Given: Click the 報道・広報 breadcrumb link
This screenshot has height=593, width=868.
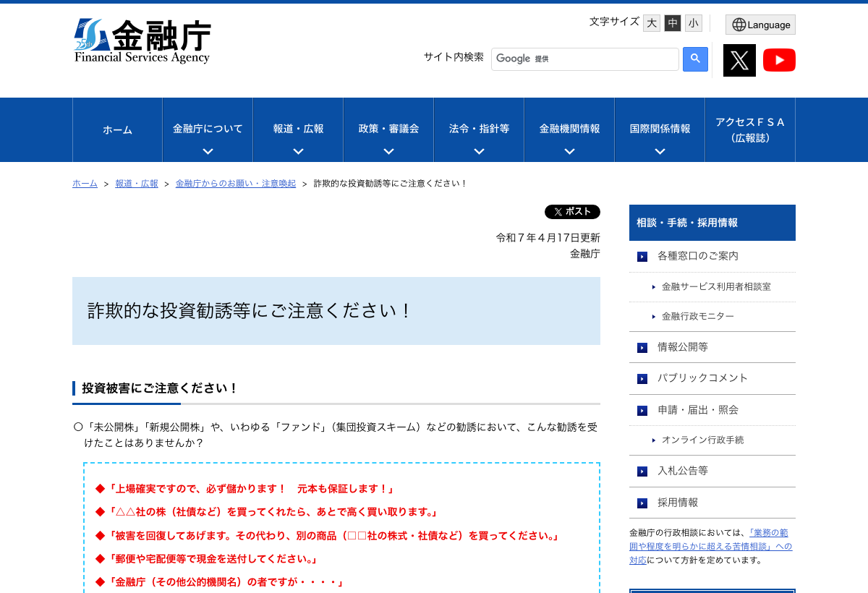Looking at the screenshot, I should click(137, 184).
